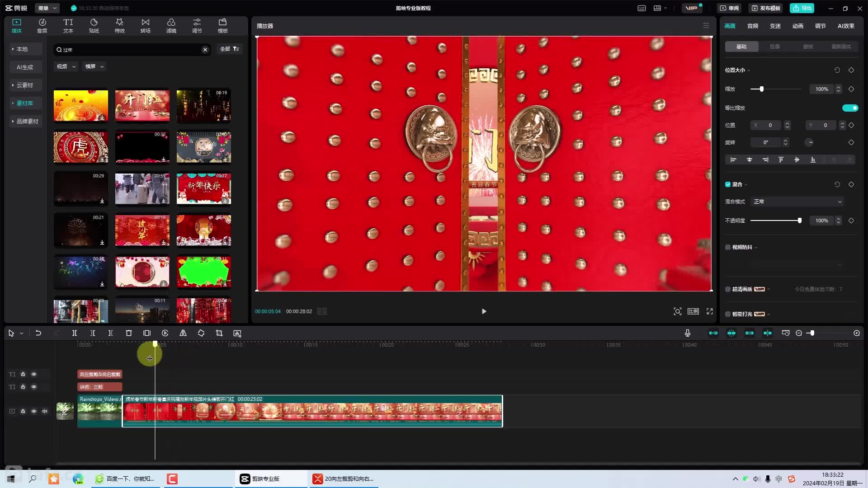Screen dimensions: 868x488
Task: Toggle the auto snapping icon
Action: (x=731, y=333)
